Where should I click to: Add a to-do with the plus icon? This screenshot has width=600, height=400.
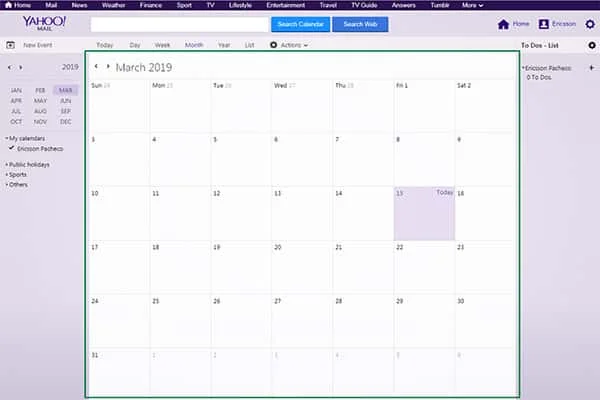(591, 68)
